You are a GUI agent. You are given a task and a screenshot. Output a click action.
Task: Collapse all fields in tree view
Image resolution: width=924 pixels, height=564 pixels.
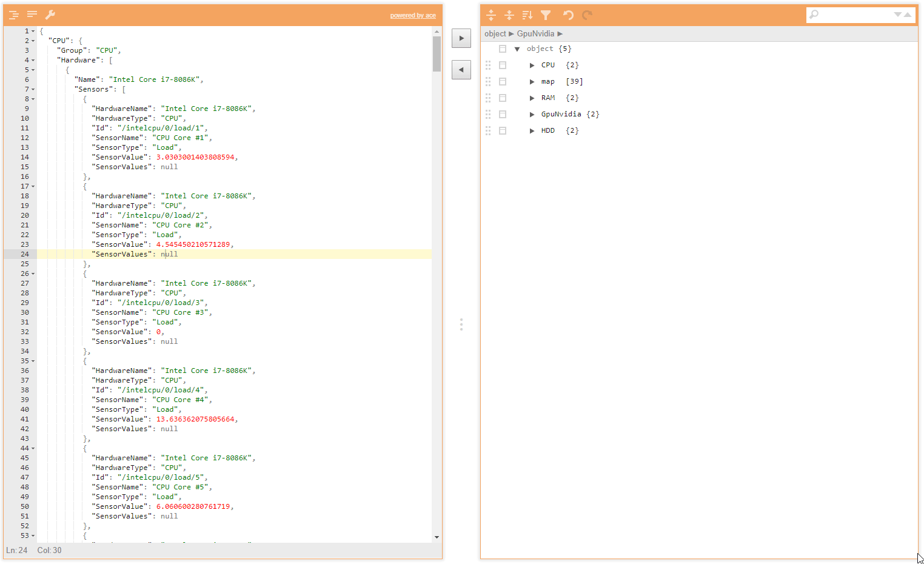coord(509,15)
